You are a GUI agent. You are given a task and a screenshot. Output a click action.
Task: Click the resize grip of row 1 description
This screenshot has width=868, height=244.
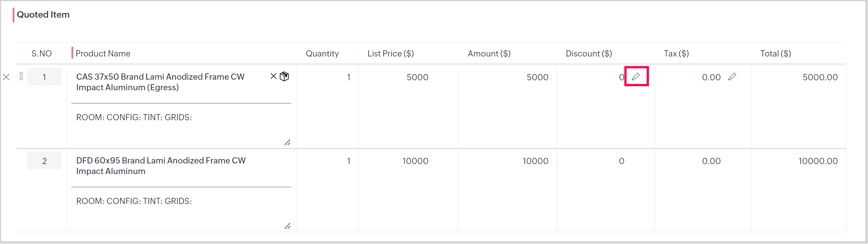[287, 143]
